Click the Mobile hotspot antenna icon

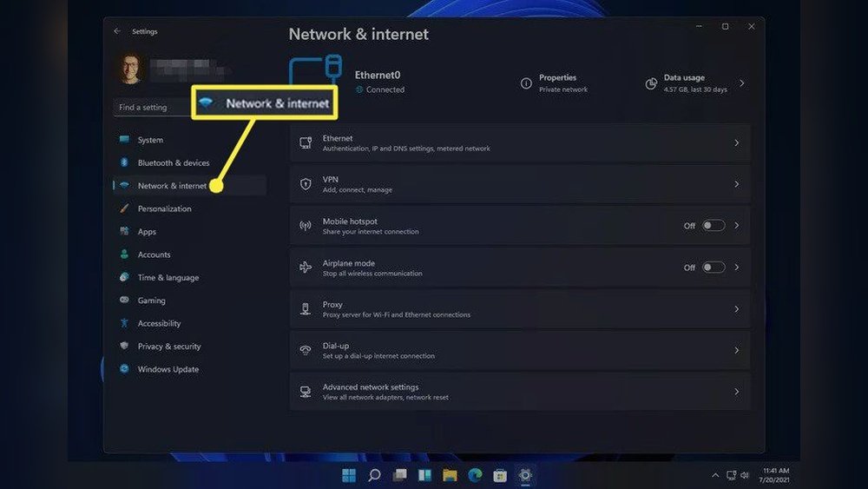point(306,226)
